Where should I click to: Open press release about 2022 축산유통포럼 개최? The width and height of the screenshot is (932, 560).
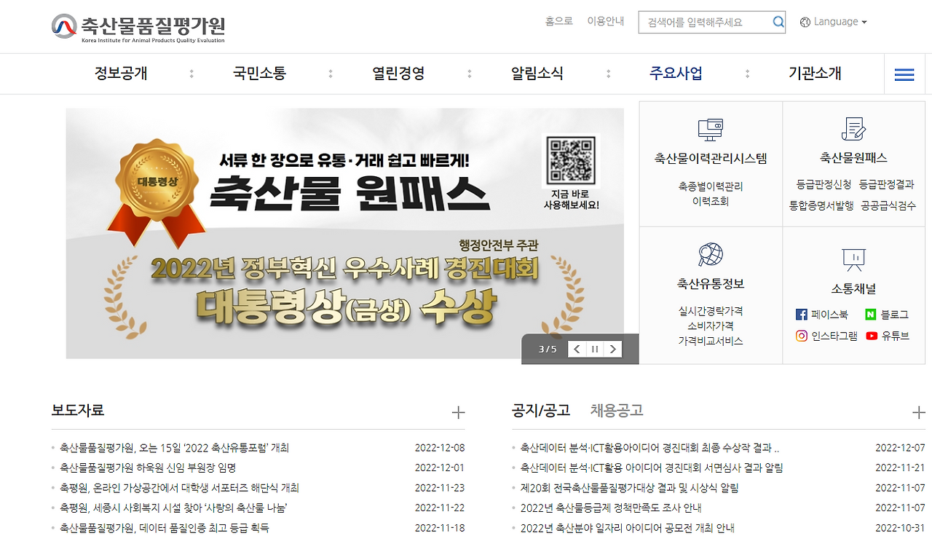(x=174, y=449)
